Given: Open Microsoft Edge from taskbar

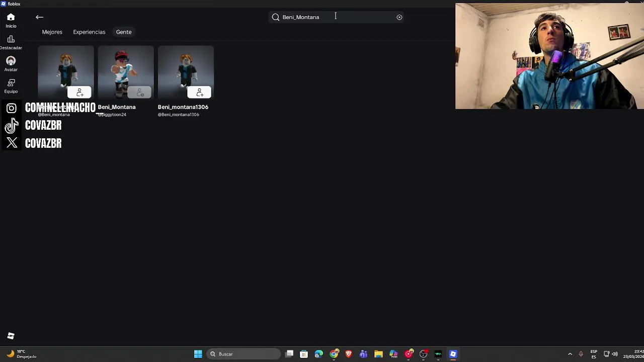Looking at the screenshot, I should pos(319,354).
